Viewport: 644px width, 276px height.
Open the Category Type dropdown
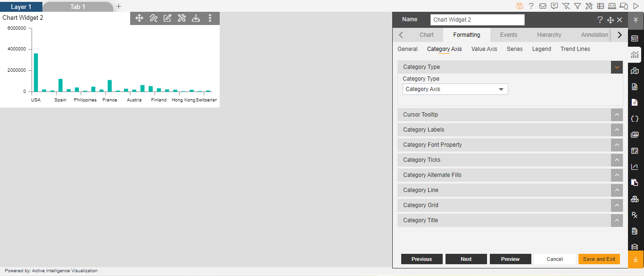pyautogui.click(x=455, y=89)
